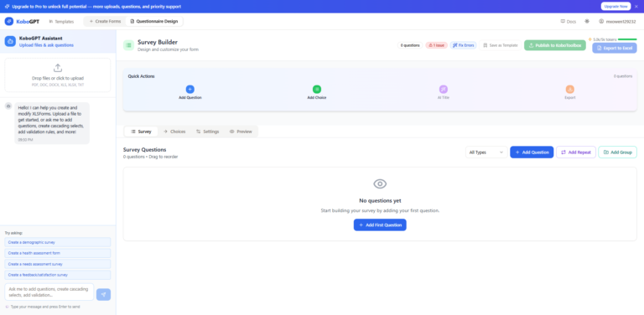
Task: Click Publish to KoboToolbox button
Action: click(x=555, y=45)
